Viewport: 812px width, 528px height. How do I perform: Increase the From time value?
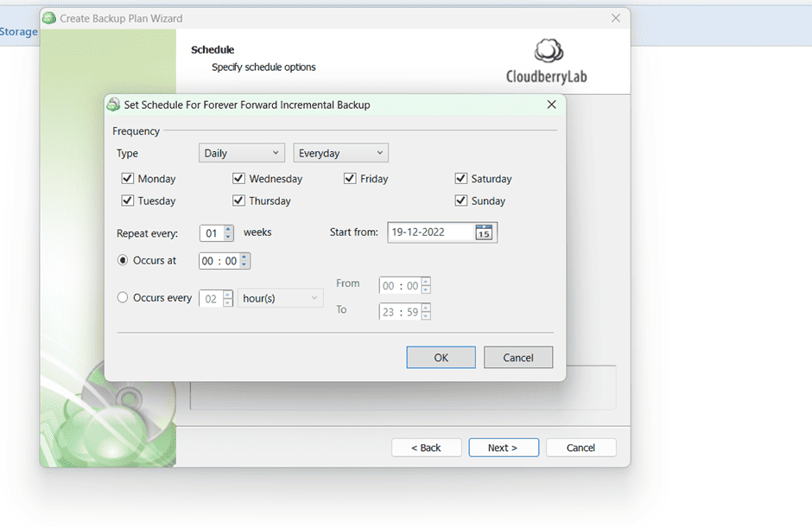(x=426, y=282)
